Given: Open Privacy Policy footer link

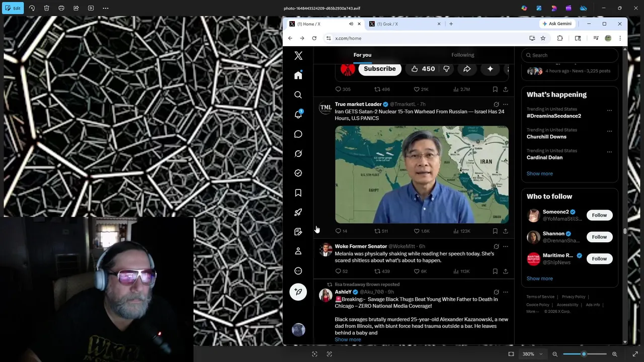Looking at the screenshot, I should pos(574,297).
